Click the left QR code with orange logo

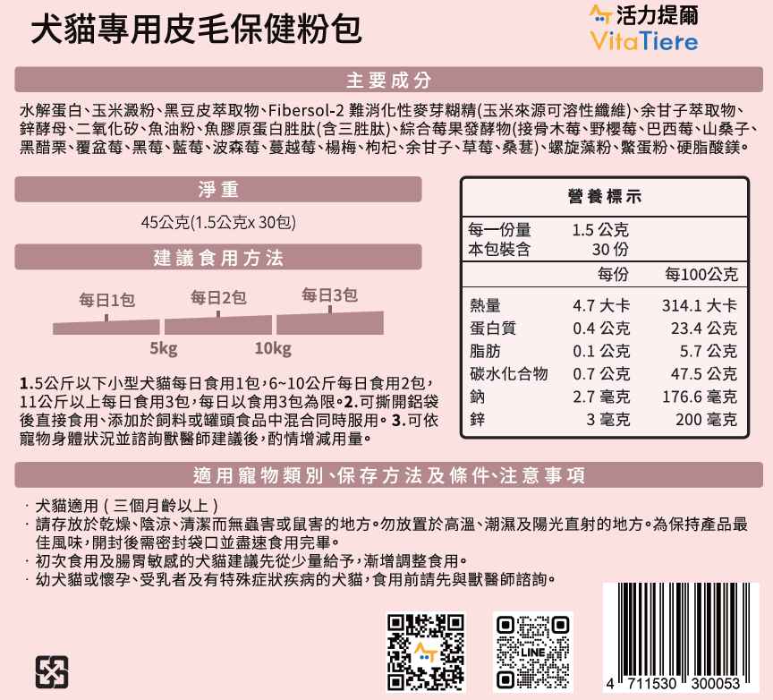pos(426,652)
